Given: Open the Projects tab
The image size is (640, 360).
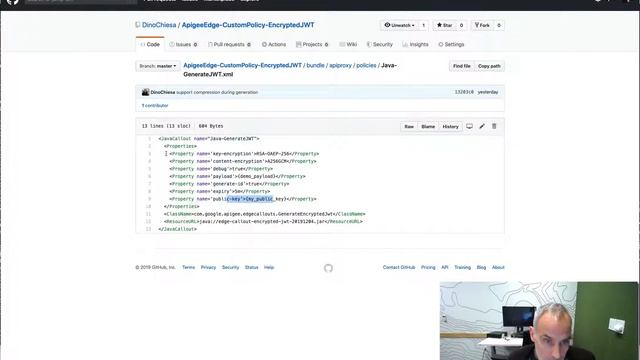Looking at the screenshot, I should tap(312, 44).
